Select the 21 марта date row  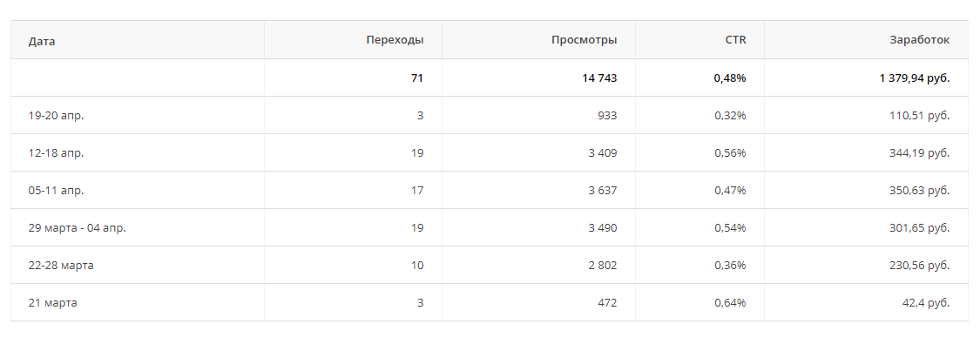(52, 303)
